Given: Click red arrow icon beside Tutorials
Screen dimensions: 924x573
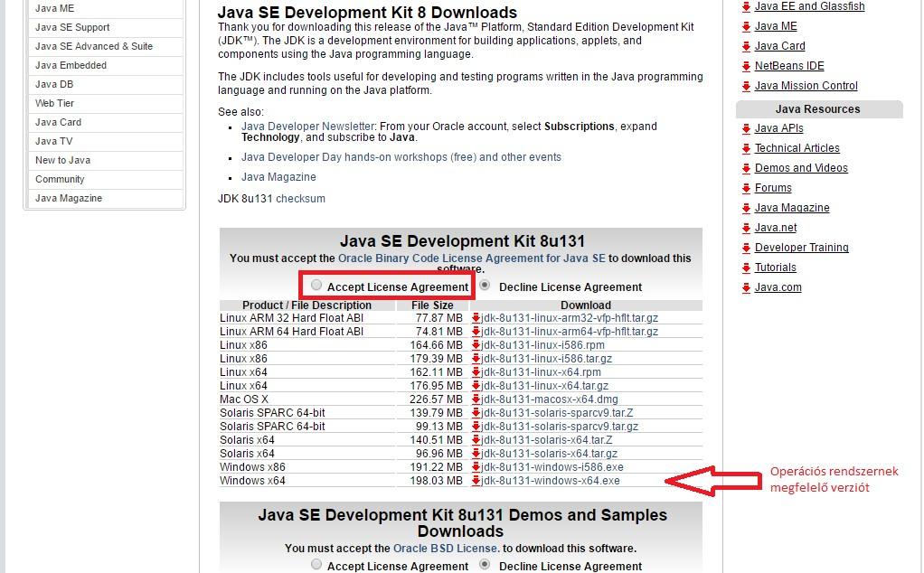Looking at the screenshot, I should tap(746, 268).
